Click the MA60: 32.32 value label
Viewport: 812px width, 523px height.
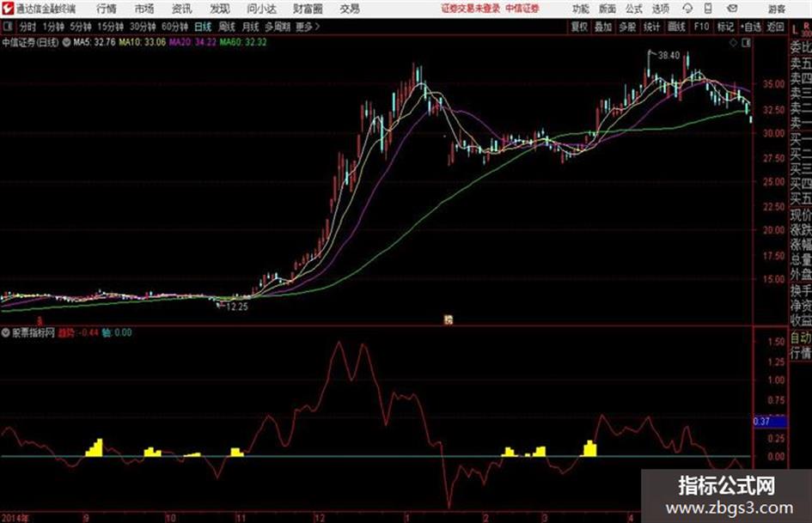point(243,42)
